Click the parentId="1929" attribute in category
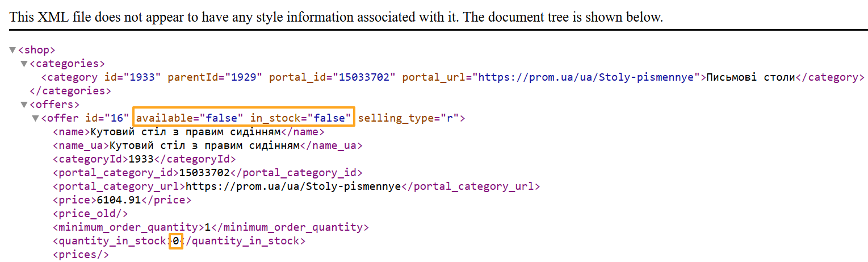This screenshot has height=262, width=868. coord(215,77)
